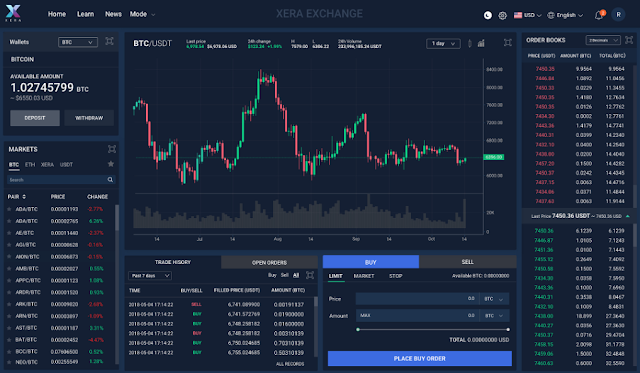The width and height of the screenshot is (640, 373).
Task: Favorite the ARK/BTC pair star
Action: pyautogui.click(x=9, y=304)
